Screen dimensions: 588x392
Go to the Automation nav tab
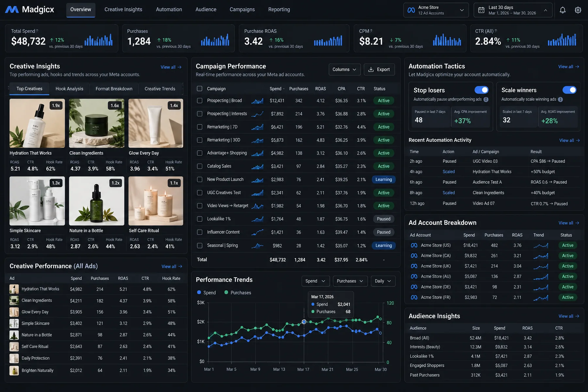coord(169,9)
